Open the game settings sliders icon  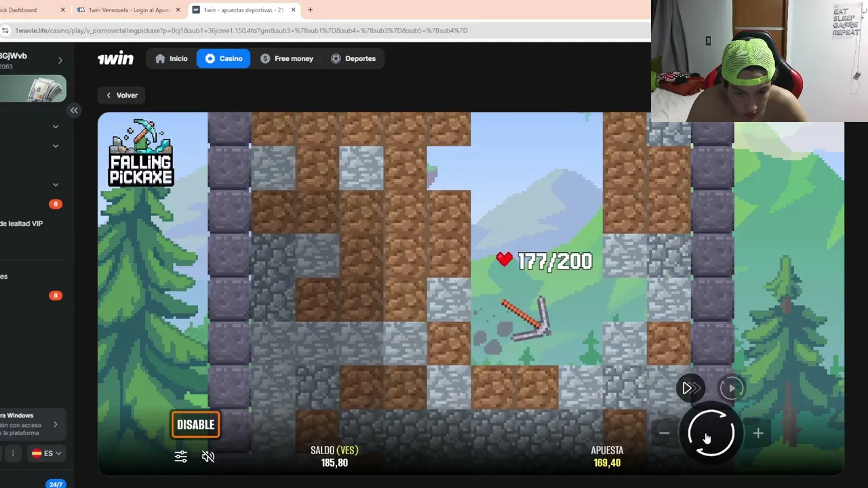pyautogui.click(x=180, y=457)
